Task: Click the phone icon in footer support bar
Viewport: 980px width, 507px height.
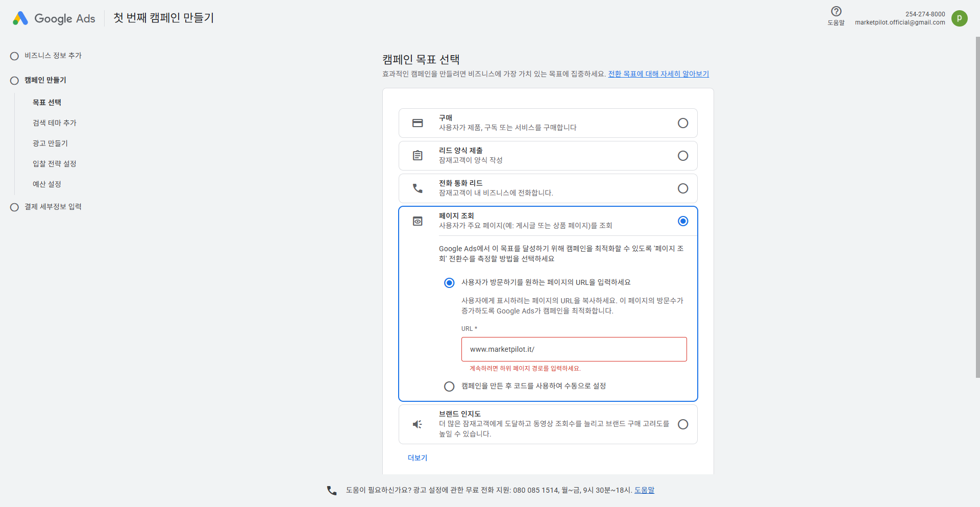Action: pos(332,490)
